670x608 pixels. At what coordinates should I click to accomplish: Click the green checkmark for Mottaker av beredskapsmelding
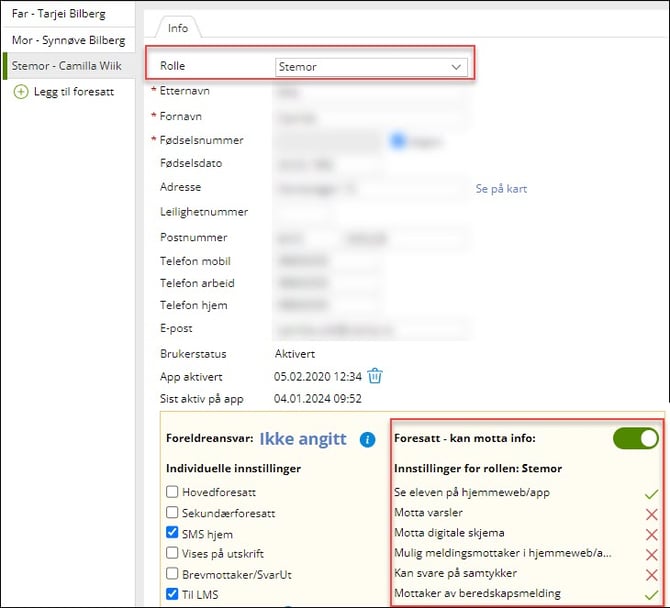(651, 594)
